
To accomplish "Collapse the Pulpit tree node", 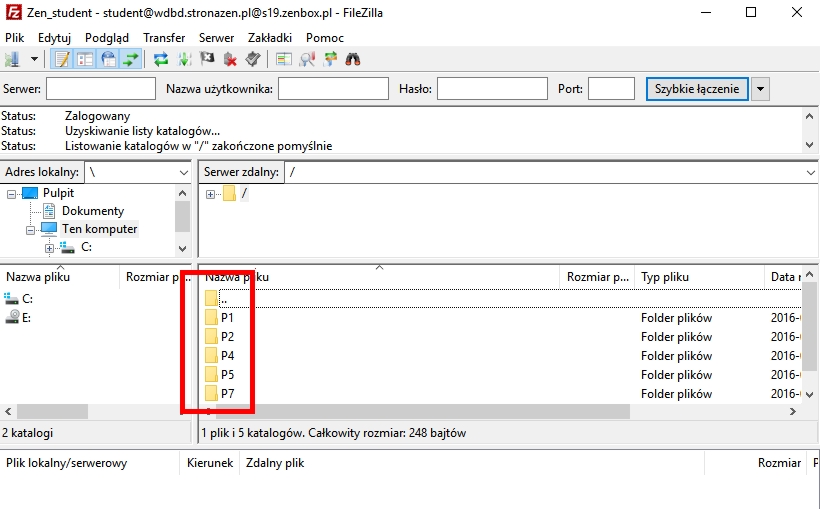I will coord(11,194).
